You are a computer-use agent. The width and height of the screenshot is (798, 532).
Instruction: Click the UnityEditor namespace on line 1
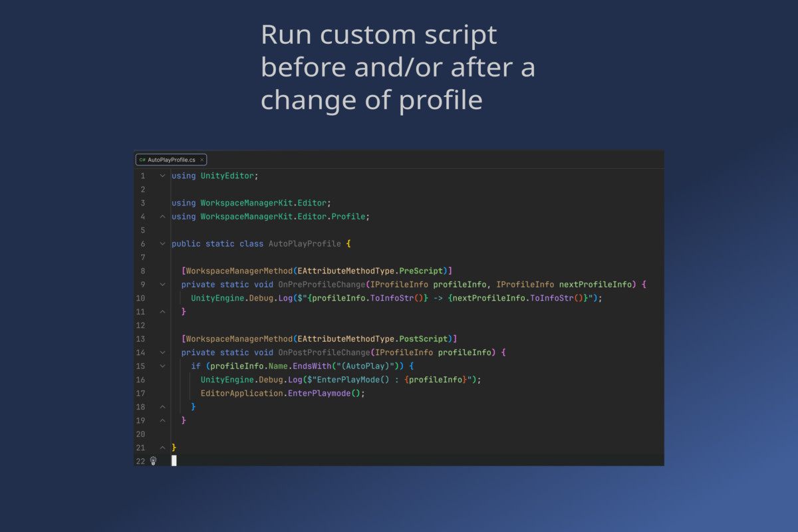click(x=227, y=176)
